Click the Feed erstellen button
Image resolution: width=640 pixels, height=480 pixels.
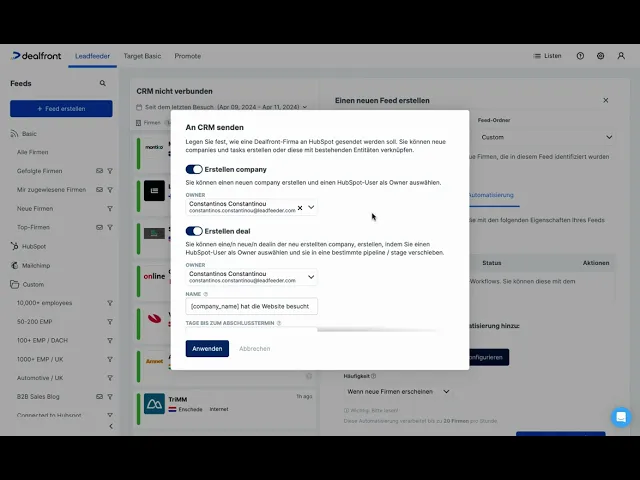(61, 109)
